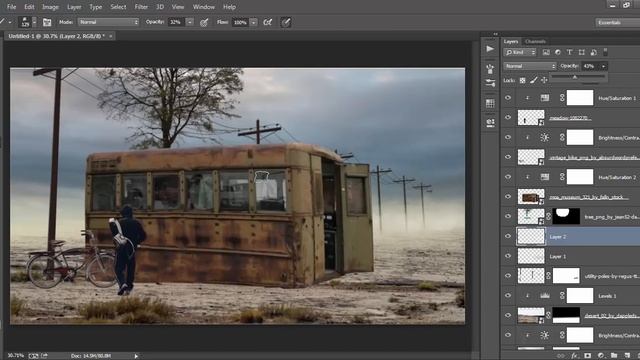Open the layer blend mode dropdown
Screen dimensions: 640x360
(x=530, y=66)
